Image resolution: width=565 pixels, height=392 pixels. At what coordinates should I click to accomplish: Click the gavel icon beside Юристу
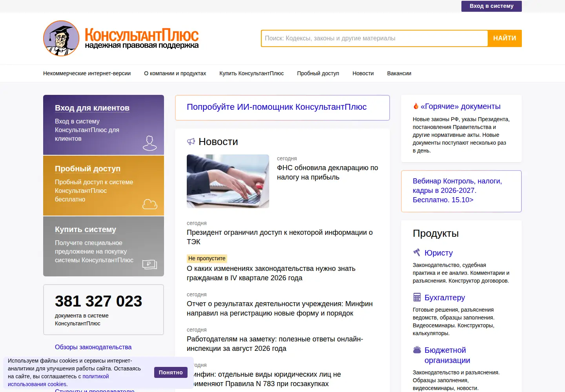pyautogui.click(x=417, y=252)
